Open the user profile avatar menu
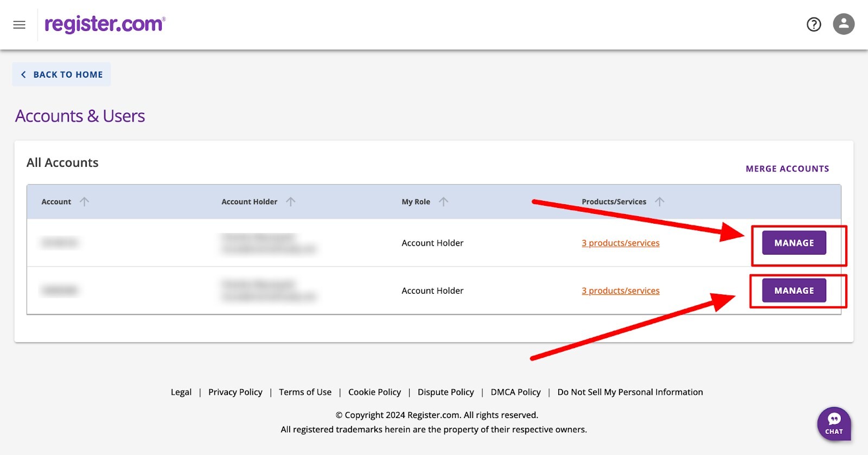The width and height of the screenshot is (868, 455). click(x=843, y=24)
